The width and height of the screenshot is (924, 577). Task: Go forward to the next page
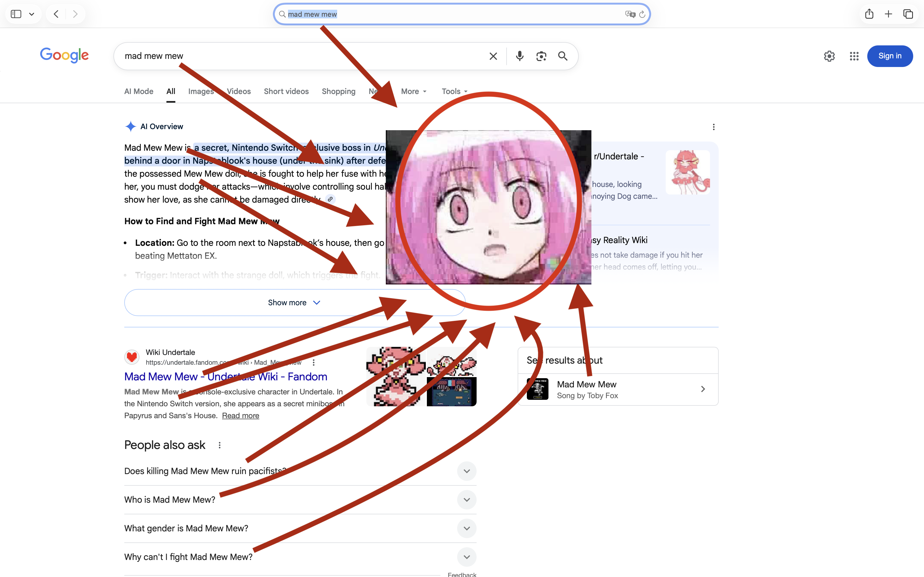tap(75, 14)
